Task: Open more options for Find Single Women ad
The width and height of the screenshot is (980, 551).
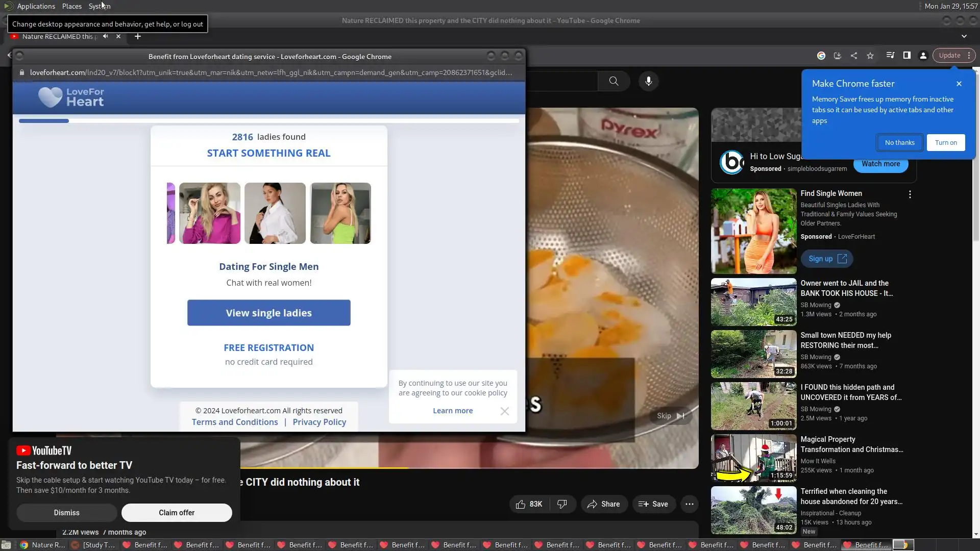Action: 910,194
